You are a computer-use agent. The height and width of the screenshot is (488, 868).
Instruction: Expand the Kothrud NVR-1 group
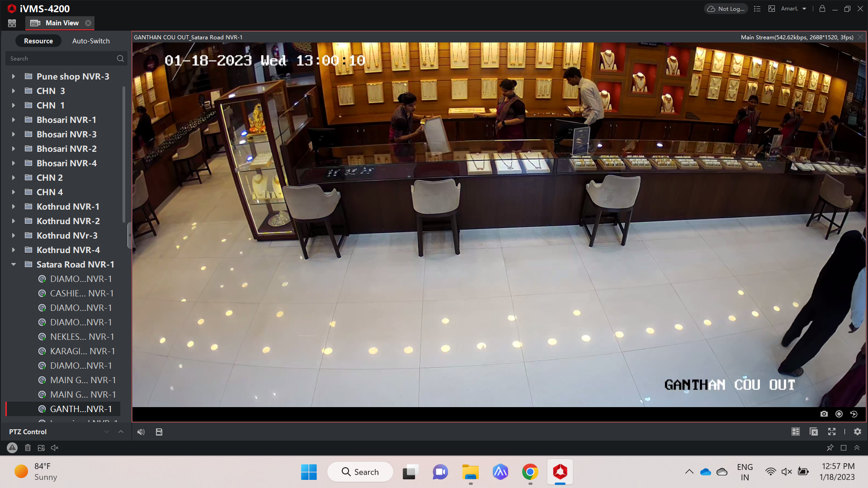click(14, 206)
